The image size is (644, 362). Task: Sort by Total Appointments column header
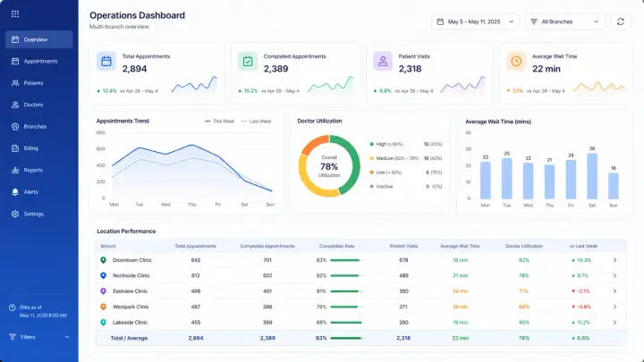click(196, 247)
